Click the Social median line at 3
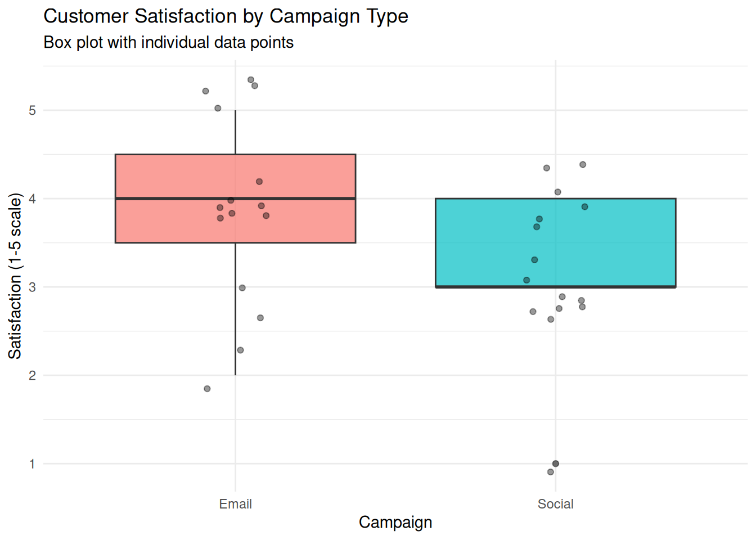 click(x=555, y=287)
